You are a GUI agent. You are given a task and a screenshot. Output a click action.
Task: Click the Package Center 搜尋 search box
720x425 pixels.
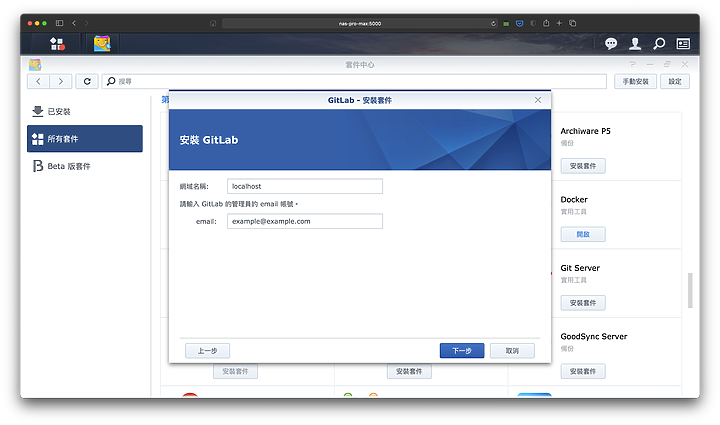(x=354, y=81)
